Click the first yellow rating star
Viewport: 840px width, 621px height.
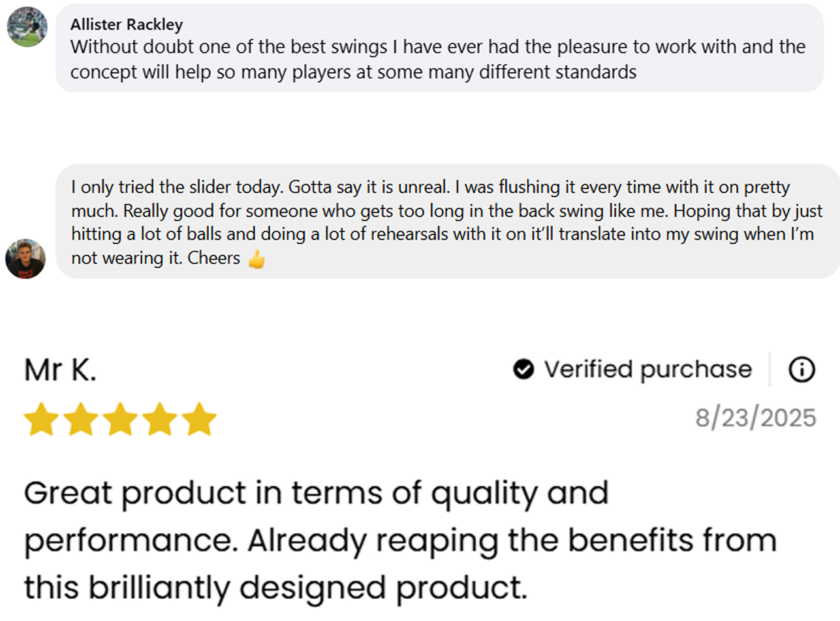pos(40,419)
